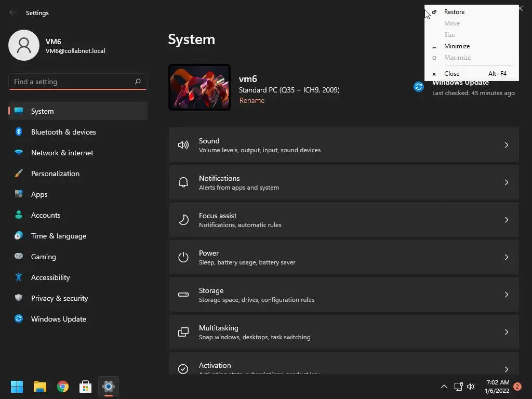
Task: Expand the Sound settings chevron
Action: click(506, 145)
